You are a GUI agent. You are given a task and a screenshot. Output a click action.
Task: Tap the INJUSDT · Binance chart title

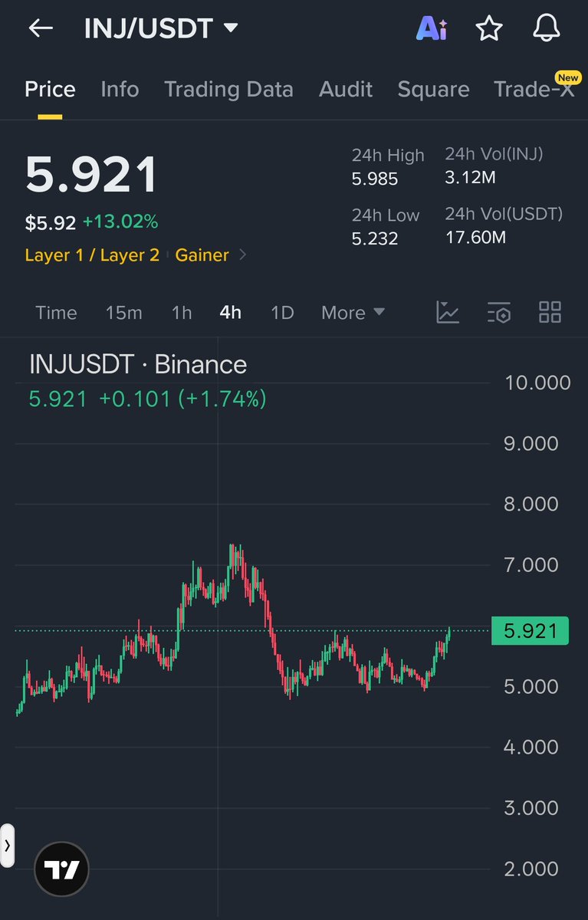tap(138, 364)
